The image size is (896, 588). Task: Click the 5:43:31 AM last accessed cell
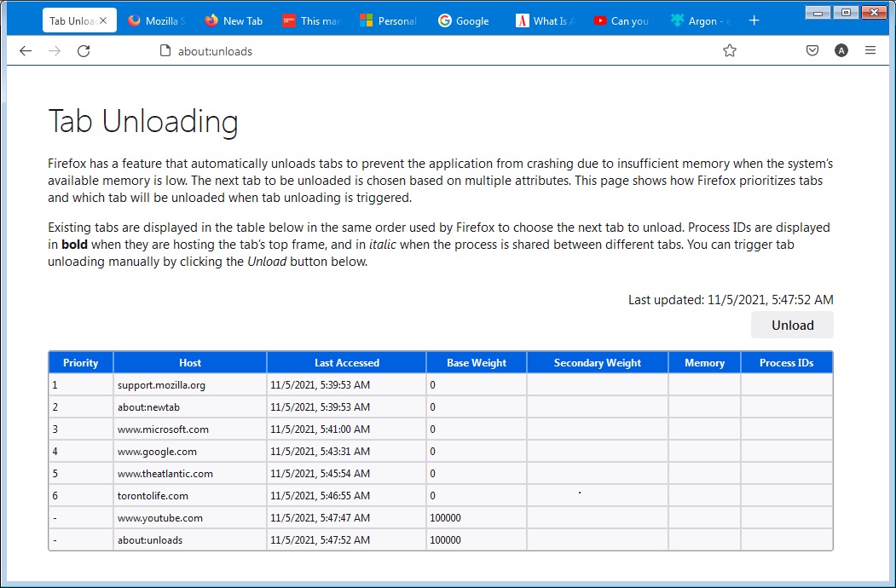pos(347,452)
